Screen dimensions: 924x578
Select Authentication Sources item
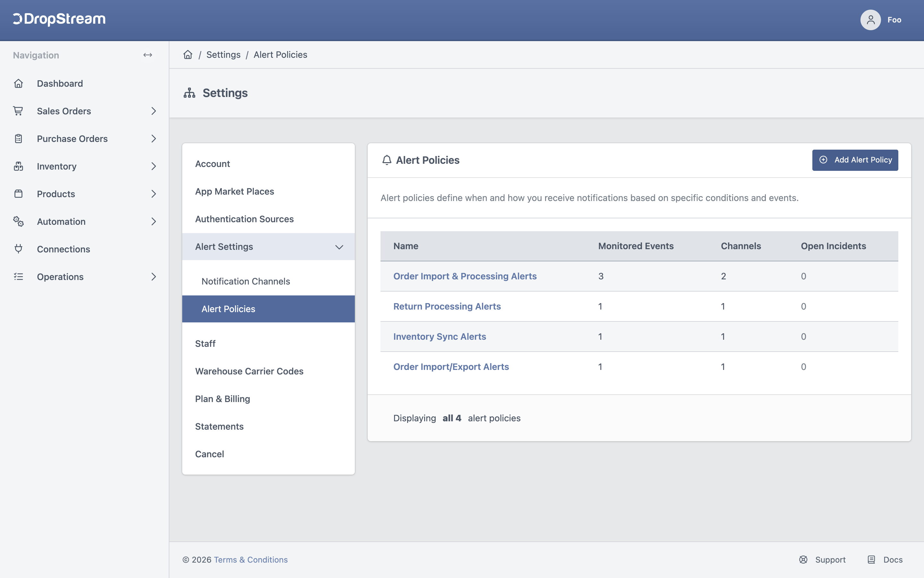pos(269,219)
